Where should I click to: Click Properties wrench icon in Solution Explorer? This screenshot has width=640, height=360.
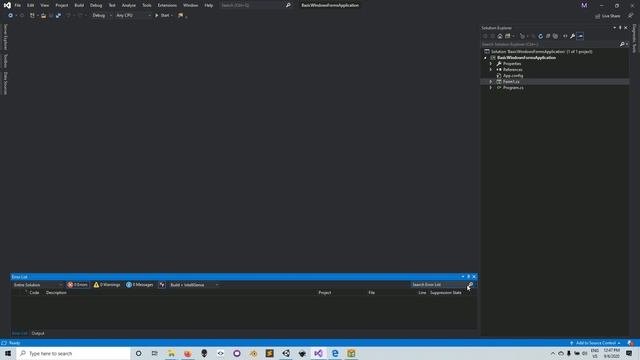pos(573,36)
